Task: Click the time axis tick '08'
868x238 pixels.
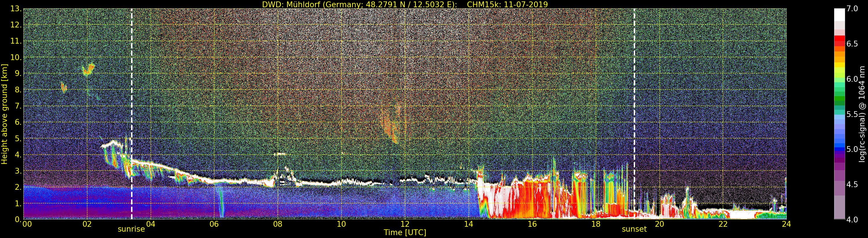Action: pos(278,224)
